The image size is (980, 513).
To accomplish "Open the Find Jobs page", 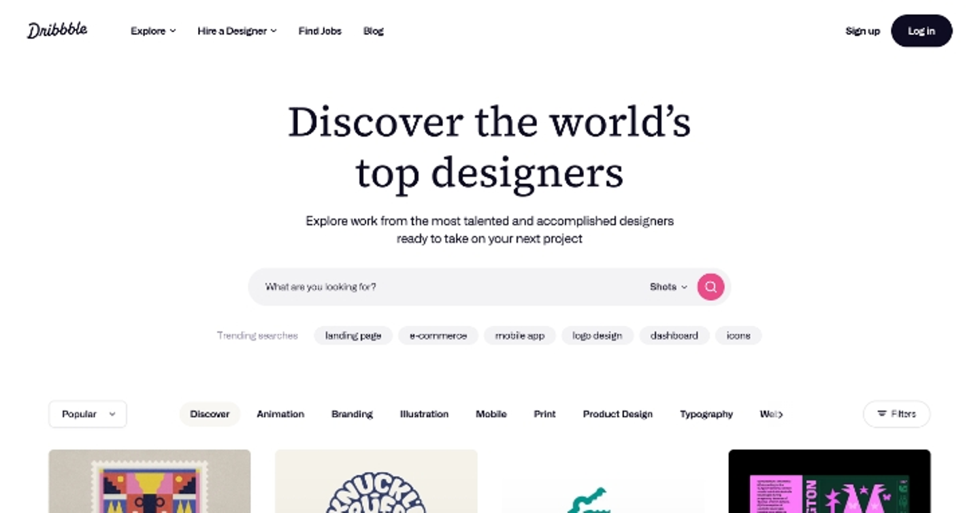I will pos(320,31).
